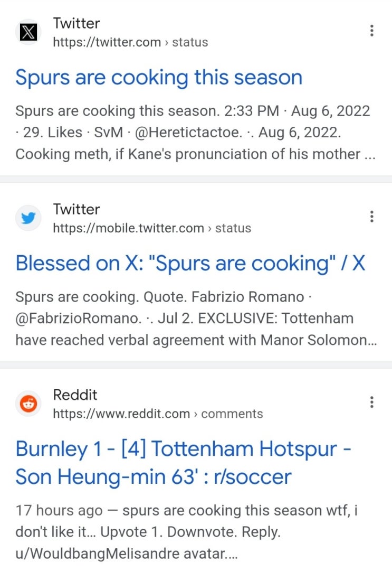This screenshot has width=392, height=571.
Task: Click the 'Son Heung-min 63' : r/soccer' title line
Action: [154, 476]
